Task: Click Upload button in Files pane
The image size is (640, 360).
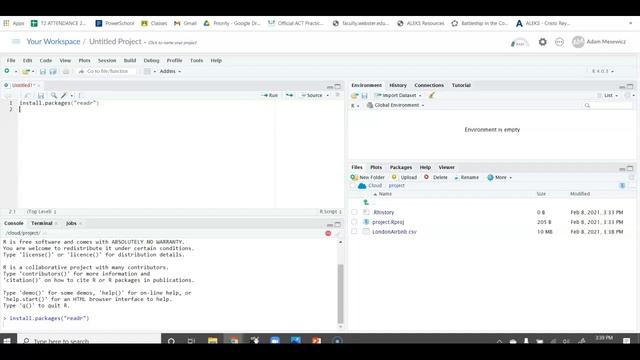Action: (404, 178)
